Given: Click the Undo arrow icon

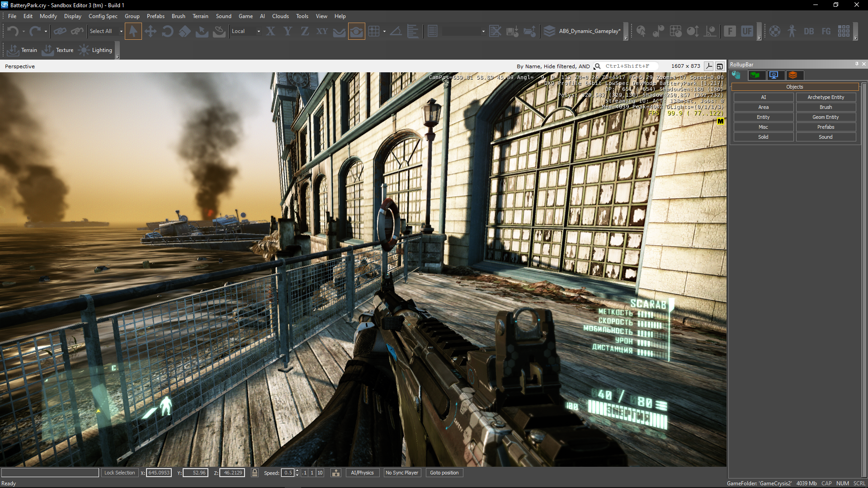Looking at the screenshot, I should [x=12, y=31].
